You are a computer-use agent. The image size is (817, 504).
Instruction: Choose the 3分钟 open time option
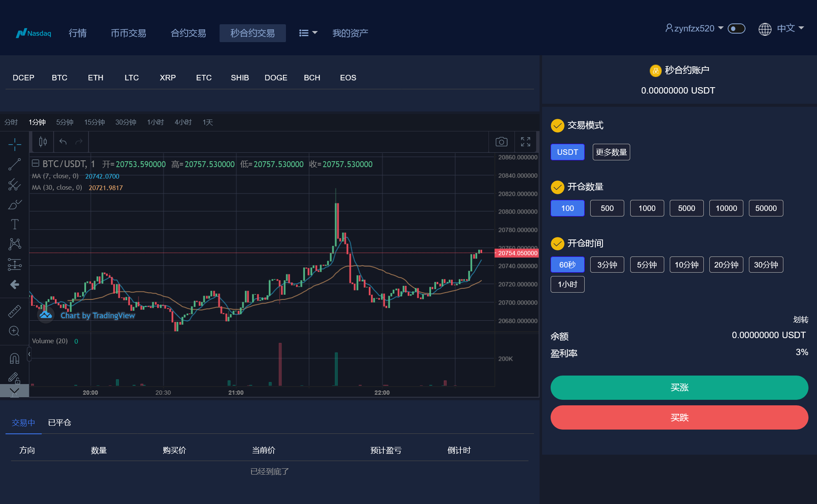coord(607,265)
